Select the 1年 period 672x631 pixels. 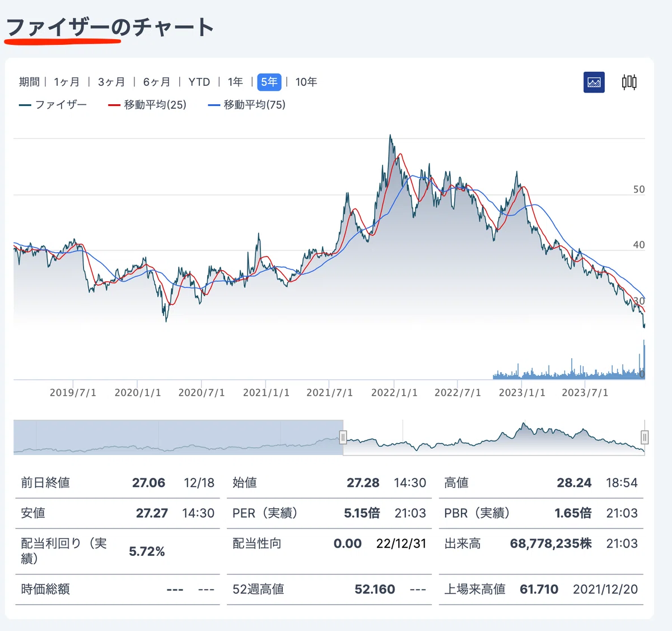(x=236, y=82)
